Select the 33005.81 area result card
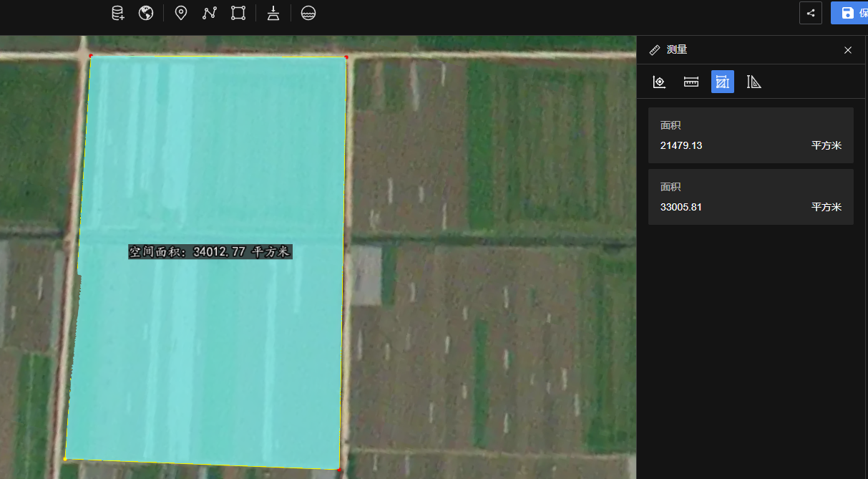Image resolution: width=868 pixels, height=479 pixels. (x=751, y=197)
